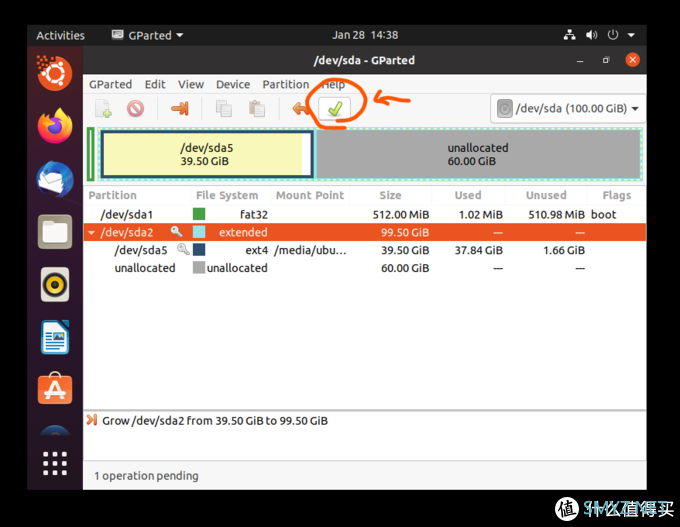This screenshot has height=527, width=680.
Task: Launch Thunderbird Mail from the dock
Action: [x=55, y=179]
